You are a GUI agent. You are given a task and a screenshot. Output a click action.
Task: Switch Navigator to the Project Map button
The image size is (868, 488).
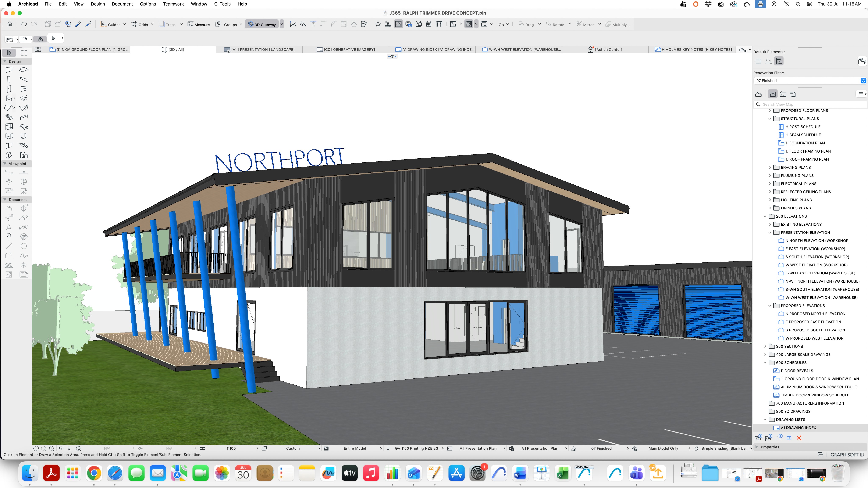click(x=758, y=94)
